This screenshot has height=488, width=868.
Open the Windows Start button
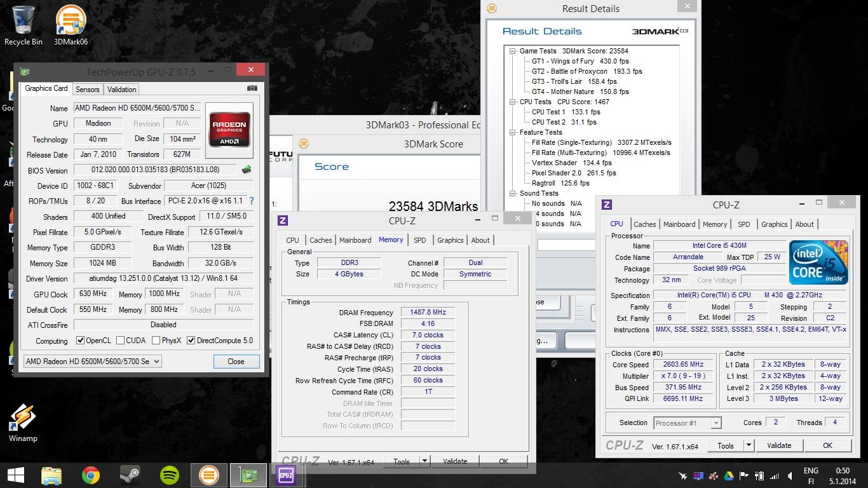[x=15, y=475]
